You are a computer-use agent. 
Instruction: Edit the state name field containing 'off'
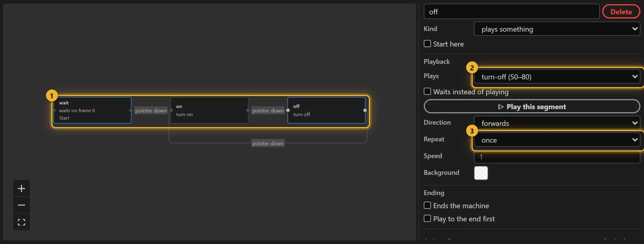(x=511, y=12)
